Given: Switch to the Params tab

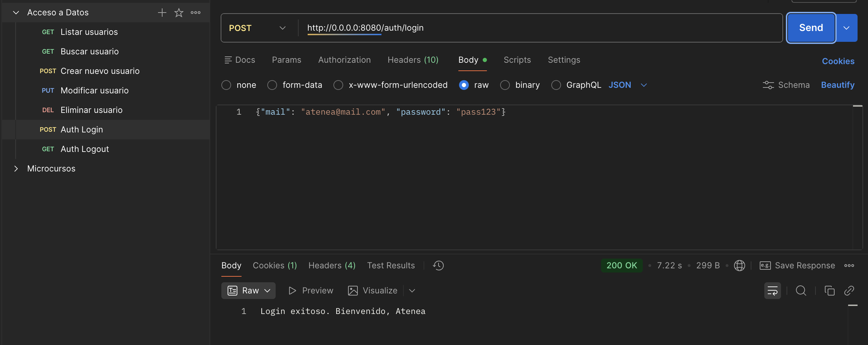Looking at the screenshot, I should pos(286,60).
